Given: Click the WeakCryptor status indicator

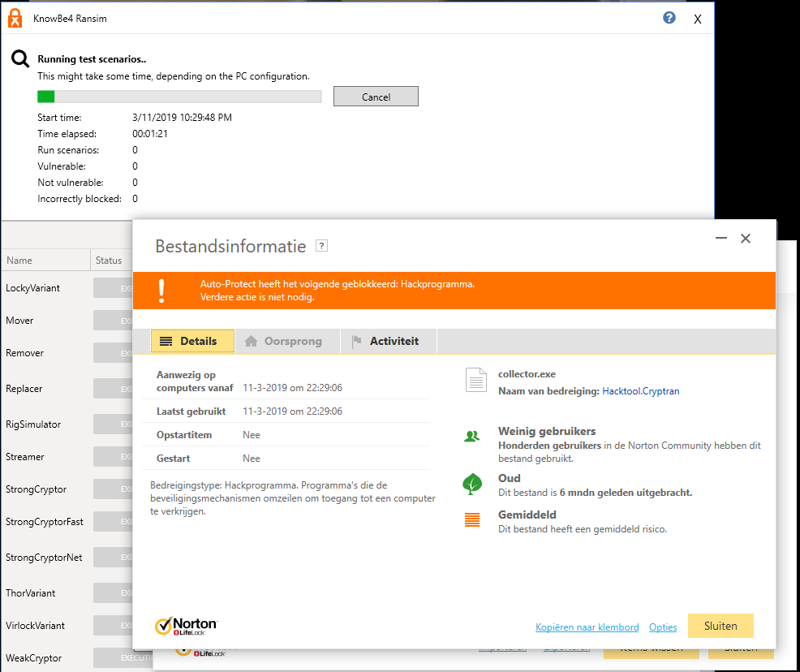Looking at the screenshot, I should coord(123,657).
